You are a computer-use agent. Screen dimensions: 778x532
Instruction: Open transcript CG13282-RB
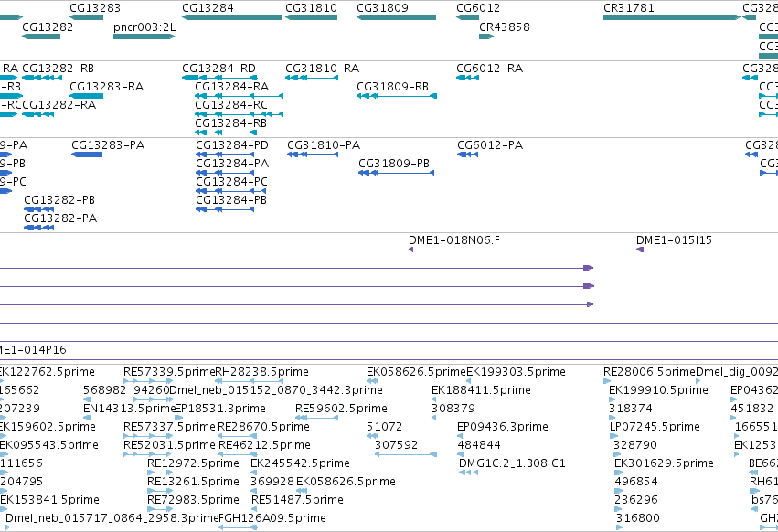(58, 68)
